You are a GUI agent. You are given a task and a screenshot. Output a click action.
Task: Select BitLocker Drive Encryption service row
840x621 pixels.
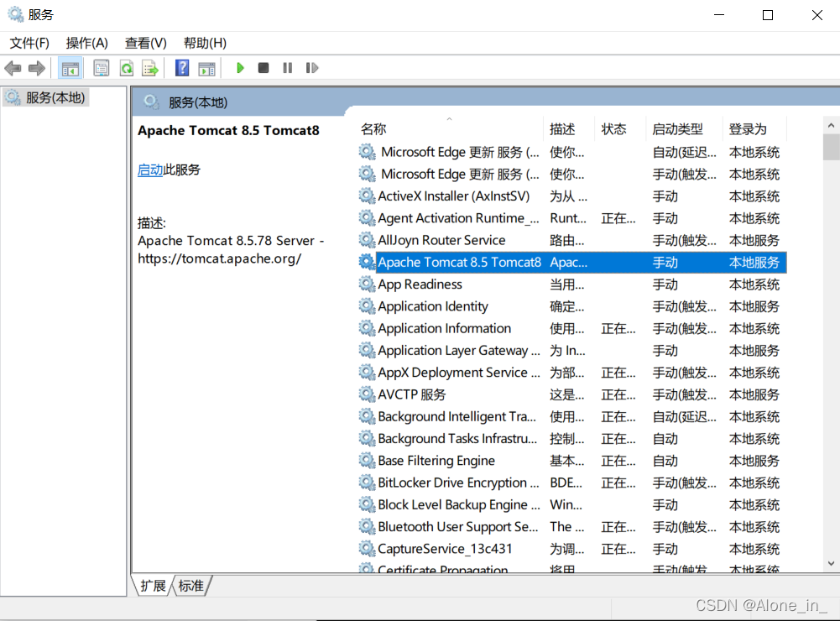tap(572, 483)
